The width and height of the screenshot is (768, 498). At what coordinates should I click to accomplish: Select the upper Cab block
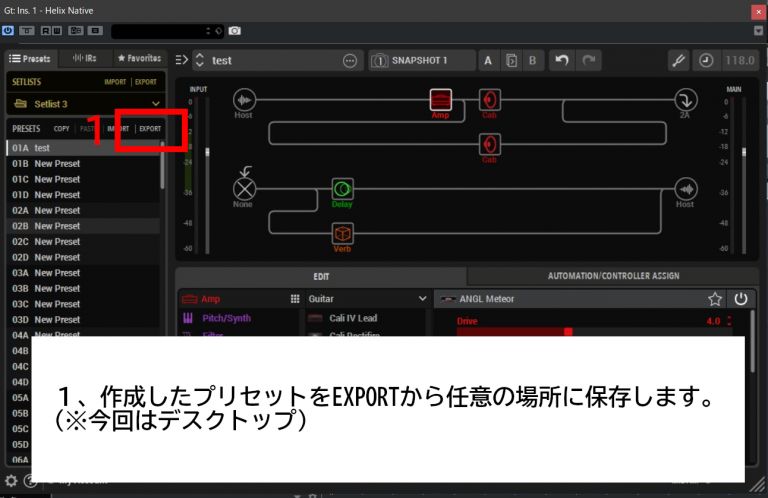pyautogui.click(x=489, y=100)
